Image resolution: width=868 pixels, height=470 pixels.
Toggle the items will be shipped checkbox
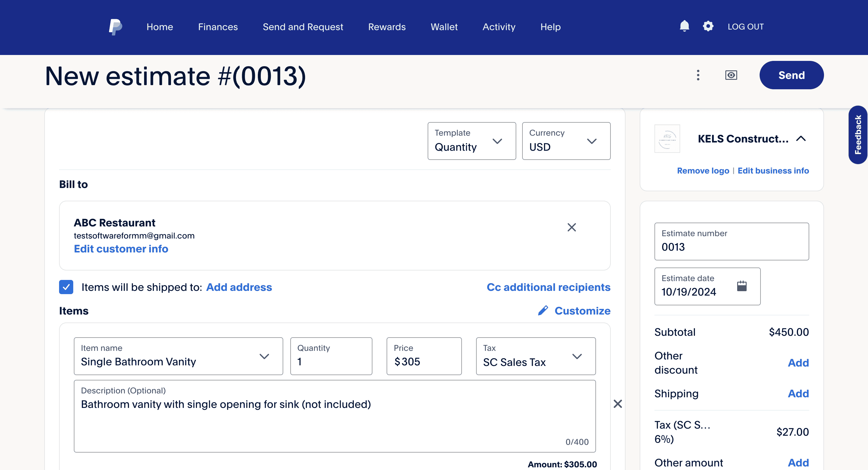66,287
